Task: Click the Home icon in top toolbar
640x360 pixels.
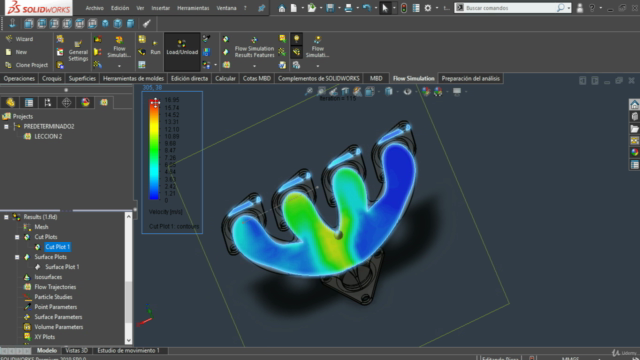Action: pyautogui.click(x=282, y=8)
